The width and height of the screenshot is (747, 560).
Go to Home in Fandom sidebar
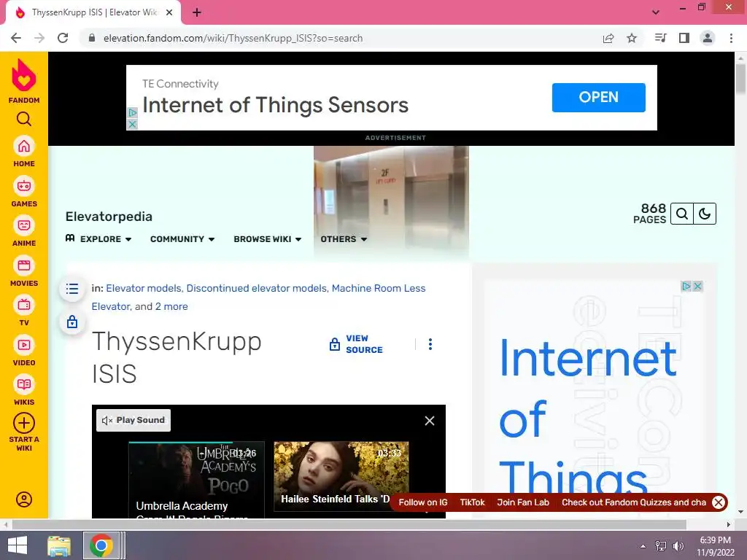(24, 152)
